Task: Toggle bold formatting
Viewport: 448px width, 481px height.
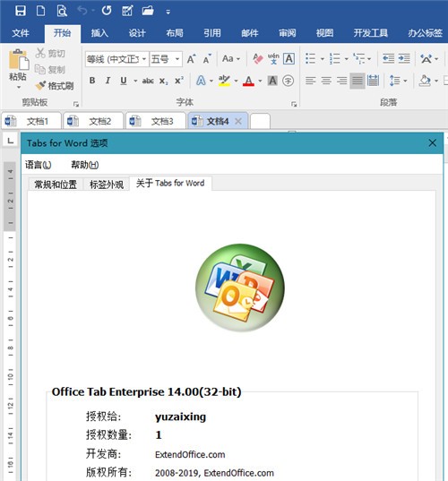Action: pyautogui.click(x=92, y=81)
